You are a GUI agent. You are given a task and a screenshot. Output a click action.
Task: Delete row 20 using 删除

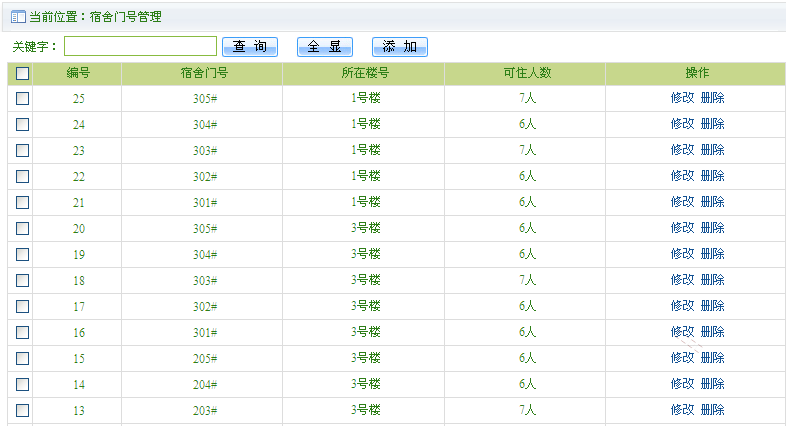pyautogui.click(x=712, y=228)
